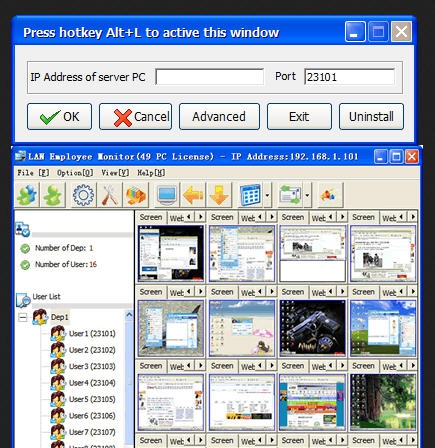The width and height of the screenshot is (435, 448).
Task: Select User1 (23101) in the user list
Action: pyautogui.click(x=92, y=334)
